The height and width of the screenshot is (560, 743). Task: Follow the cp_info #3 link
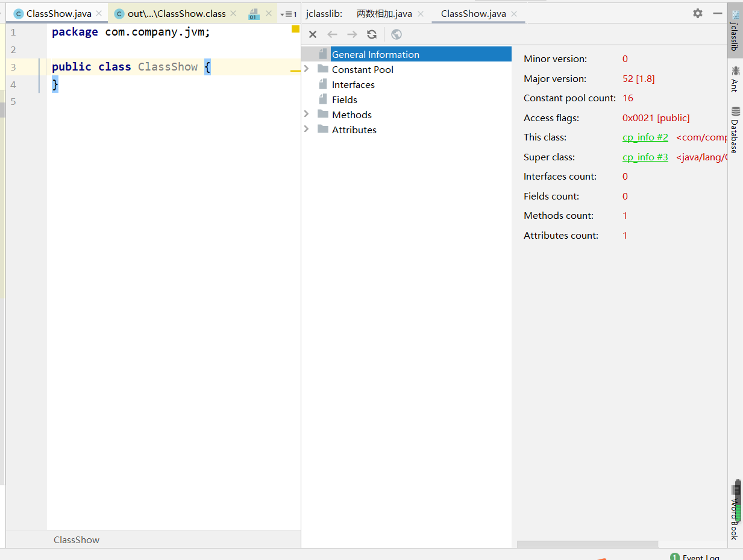[645, 157]
